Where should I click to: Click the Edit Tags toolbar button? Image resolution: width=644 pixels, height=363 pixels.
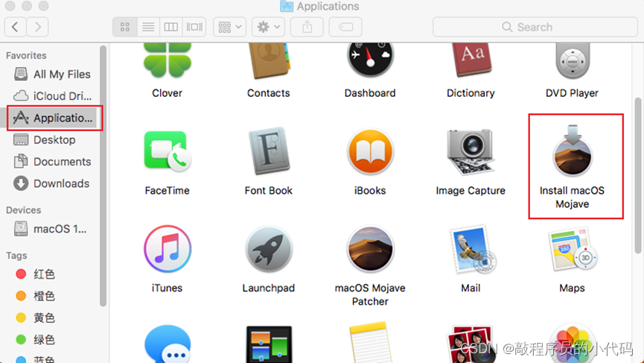[x=345, y=27]
